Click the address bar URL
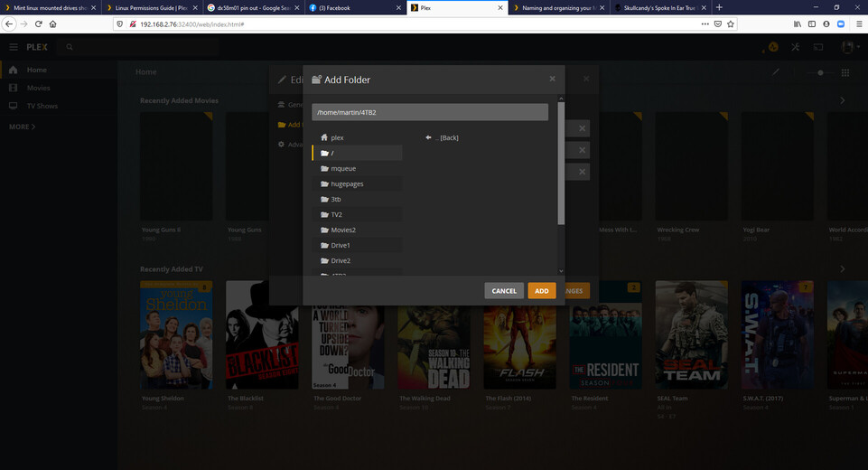Screen dimensions: 868x470 click(192, 24)
